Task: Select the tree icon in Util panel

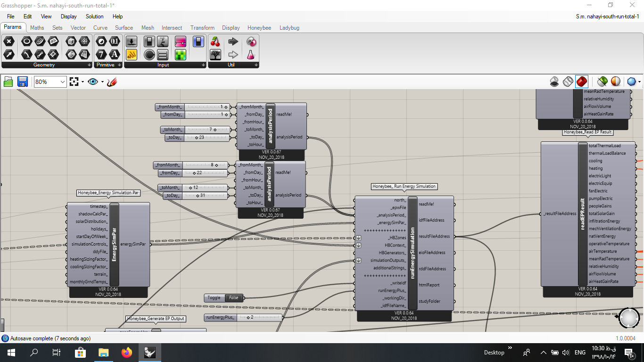Action: 215,55
